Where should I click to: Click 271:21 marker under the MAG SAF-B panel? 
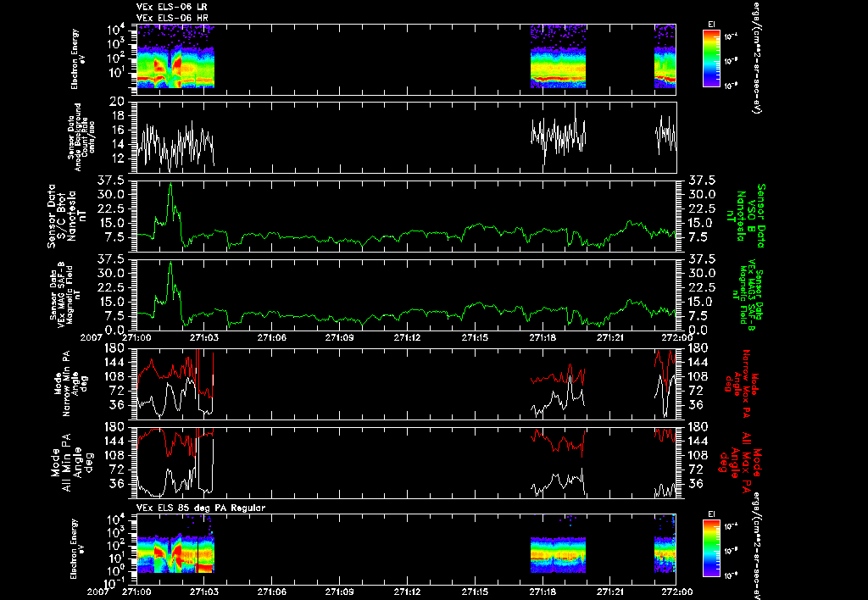tap(612, 337)
